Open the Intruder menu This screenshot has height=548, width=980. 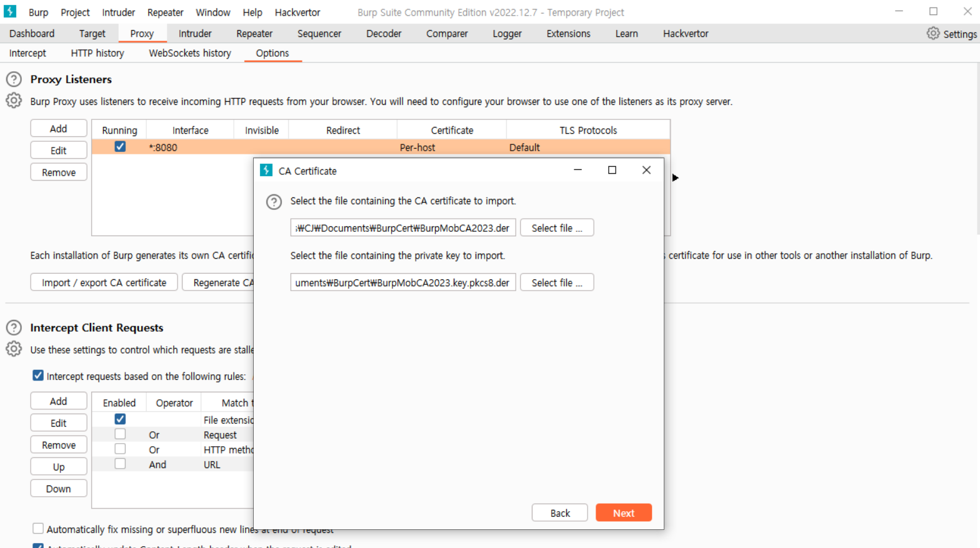click(x=119, y=12)
